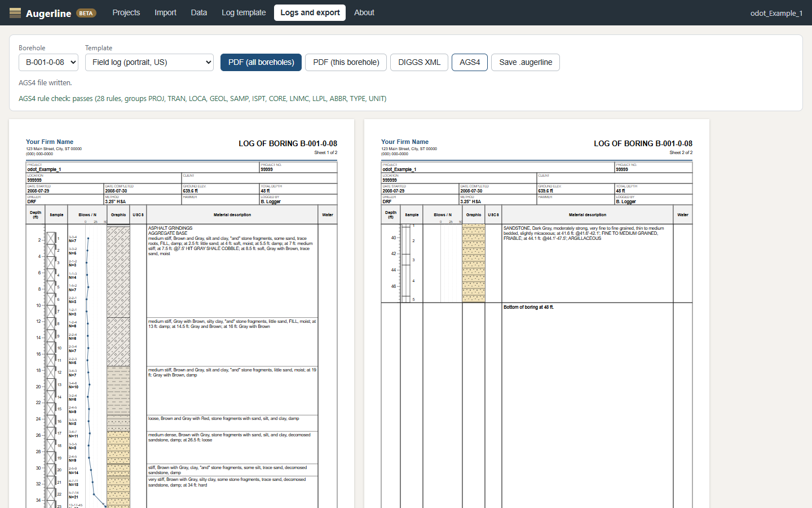Viewport: 812px width, 508px height.
Task: Click the odot_Example_1 project name in header
Action: click(x=776, y=13)
